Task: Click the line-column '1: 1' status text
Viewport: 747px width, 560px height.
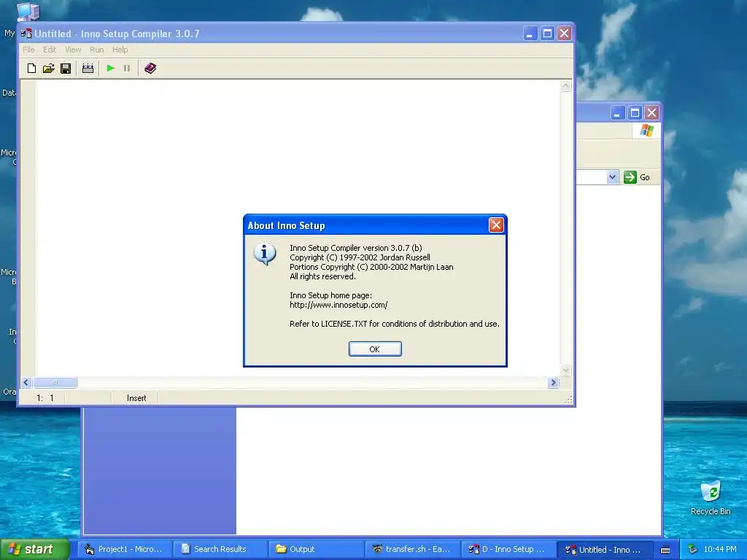Action: pos(45,398)
